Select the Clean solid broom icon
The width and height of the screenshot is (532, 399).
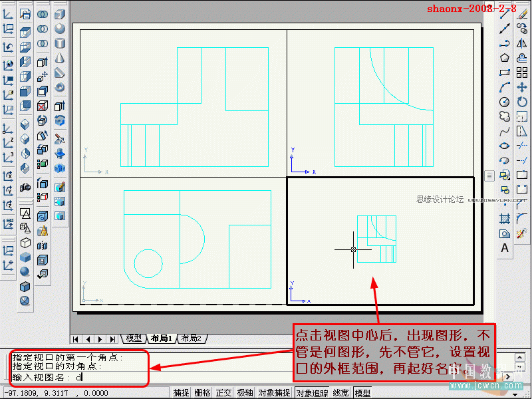[x=43, y=231]
